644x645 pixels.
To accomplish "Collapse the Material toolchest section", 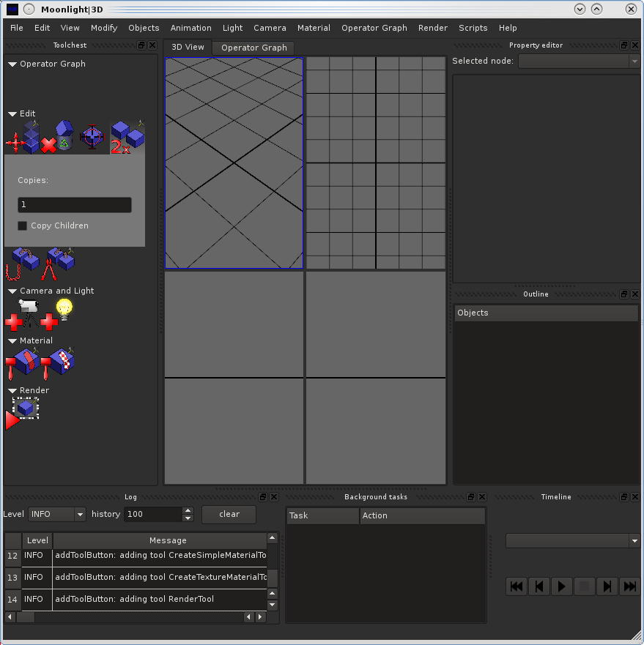I will pyautogui.click(x=12, y=341).
